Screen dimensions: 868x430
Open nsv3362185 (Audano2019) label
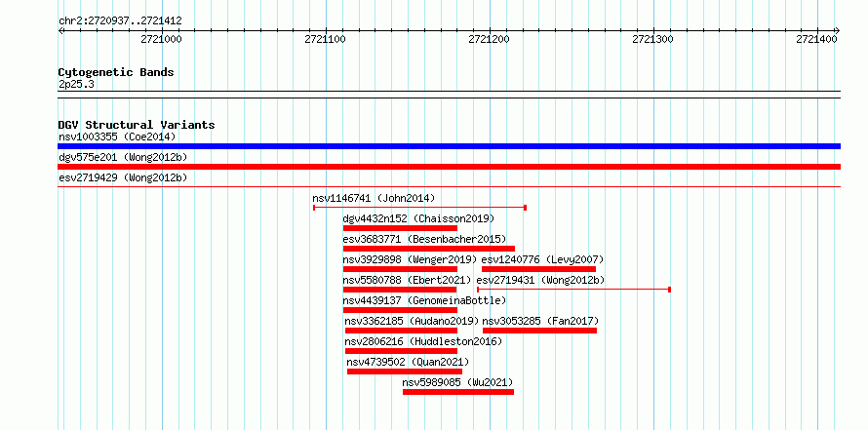click(x=412, y=321)
